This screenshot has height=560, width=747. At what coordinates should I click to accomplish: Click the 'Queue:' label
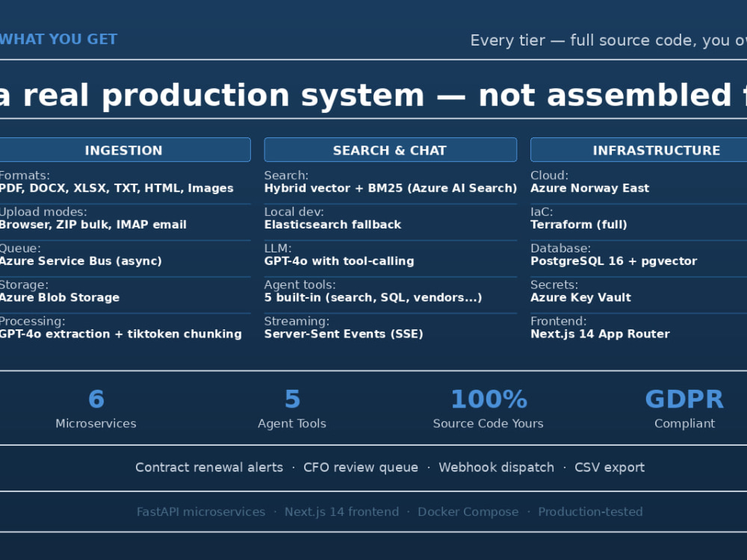[20, 248]
